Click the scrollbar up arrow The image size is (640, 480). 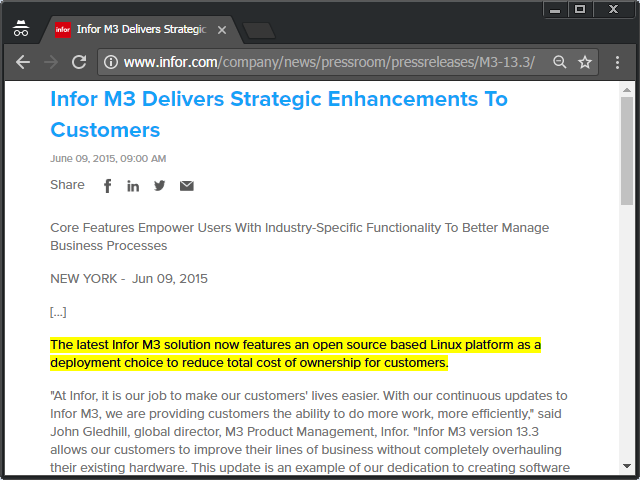click(627, 89)
